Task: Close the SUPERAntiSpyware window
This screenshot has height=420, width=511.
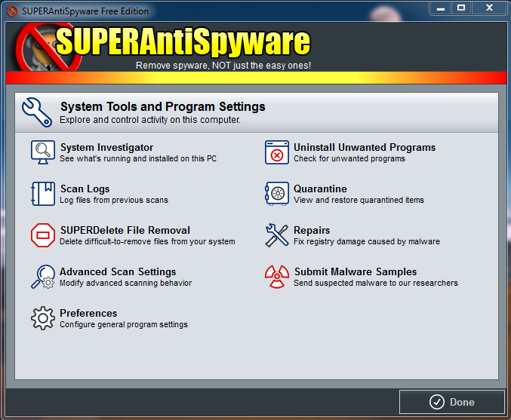Action: click(x=489, y=8)
